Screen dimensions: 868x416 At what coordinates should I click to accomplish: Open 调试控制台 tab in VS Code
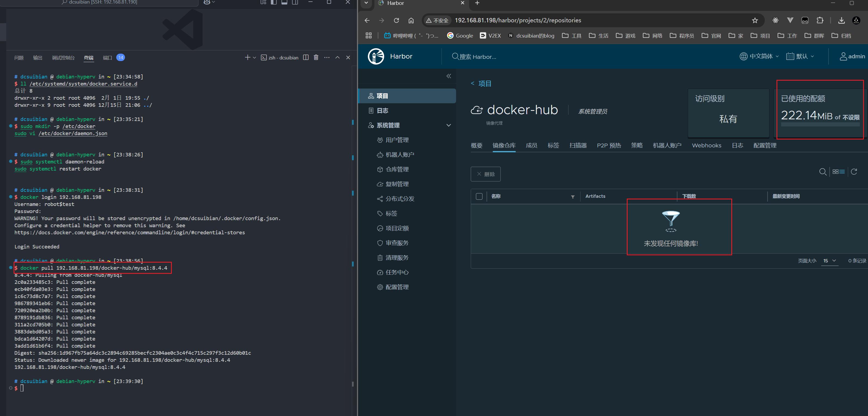click(63, 58)
